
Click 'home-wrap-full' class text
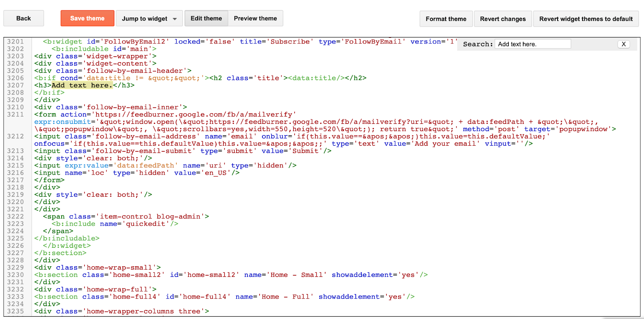point(117,290)
